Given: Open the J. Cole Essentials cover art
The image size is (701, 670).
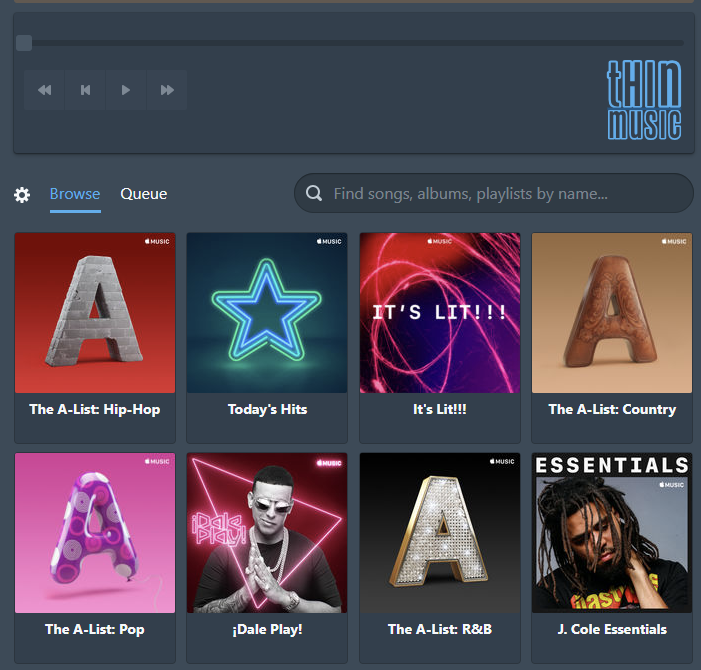Looking at the screenshot, I should point(612,533).
